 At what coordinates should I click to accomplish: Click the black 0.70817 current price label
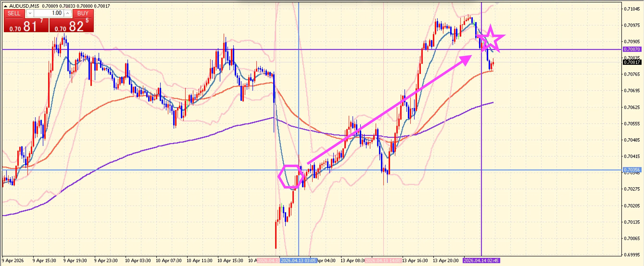pyautogui.click(x=632, y=62)
